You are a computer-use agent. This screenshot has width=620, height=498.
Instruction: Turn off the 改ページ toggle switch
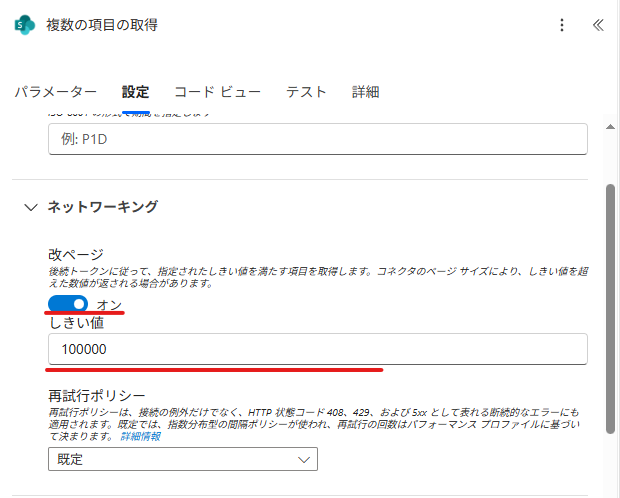coord(68,303)
